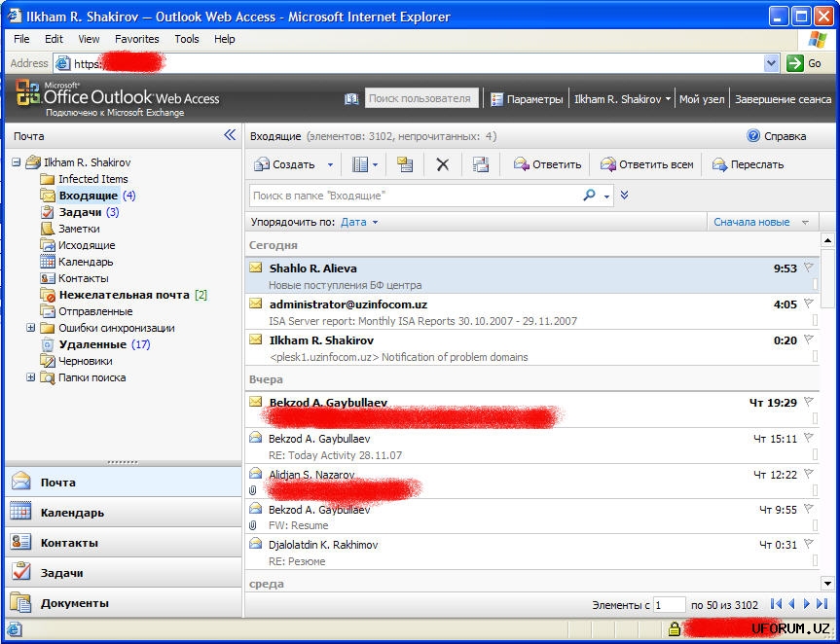Go to the first page arrow icon
Screen dimensions: 840x644
click(x=776, y=604)
